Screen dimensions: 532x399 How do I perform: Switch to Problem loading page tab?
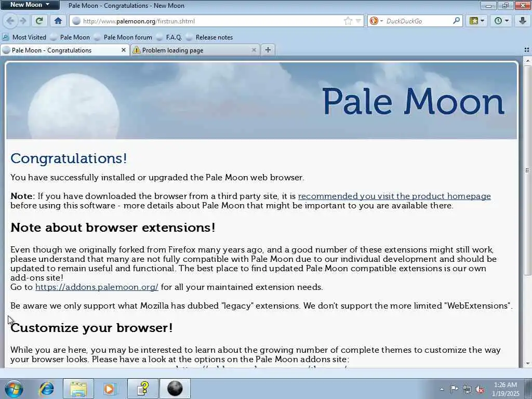pos(195,50)
